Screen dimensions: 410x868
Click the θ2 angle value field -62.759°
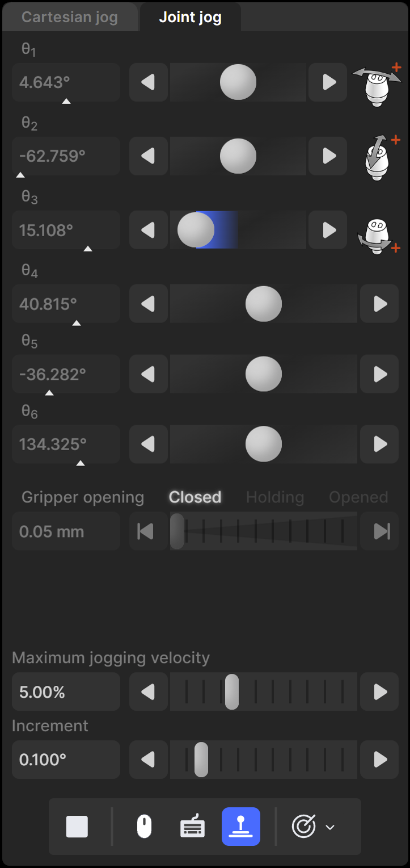coord(66,156)
